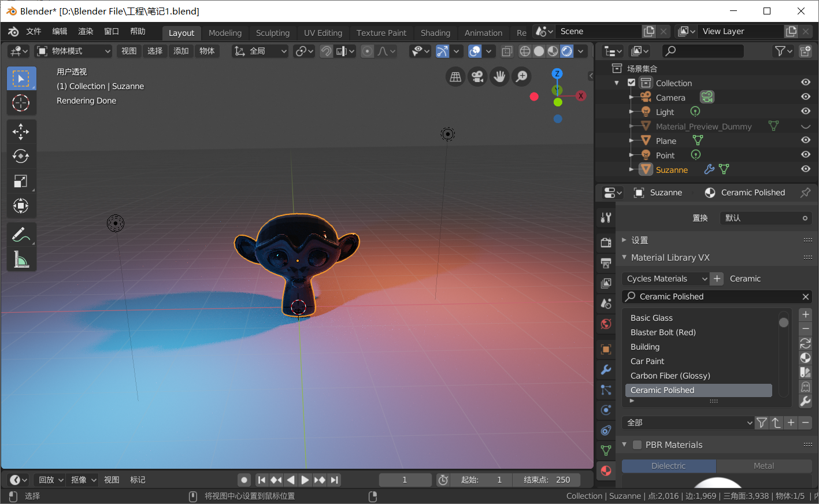The height and width of the screenshot is (504, 819).
Task: Click the zoom view magnifier icon
Action: 521,76
